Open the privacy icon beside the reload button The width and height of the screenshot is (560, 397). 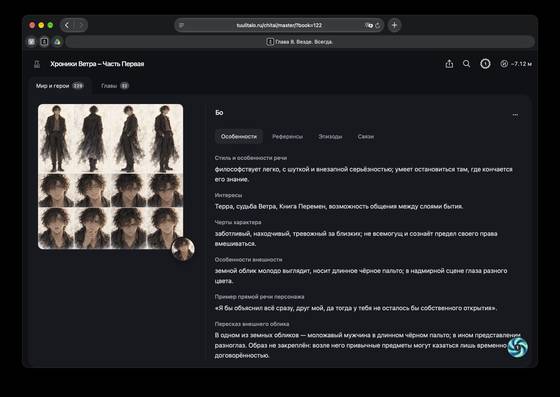pyautogui.click(x=369, y=25)
